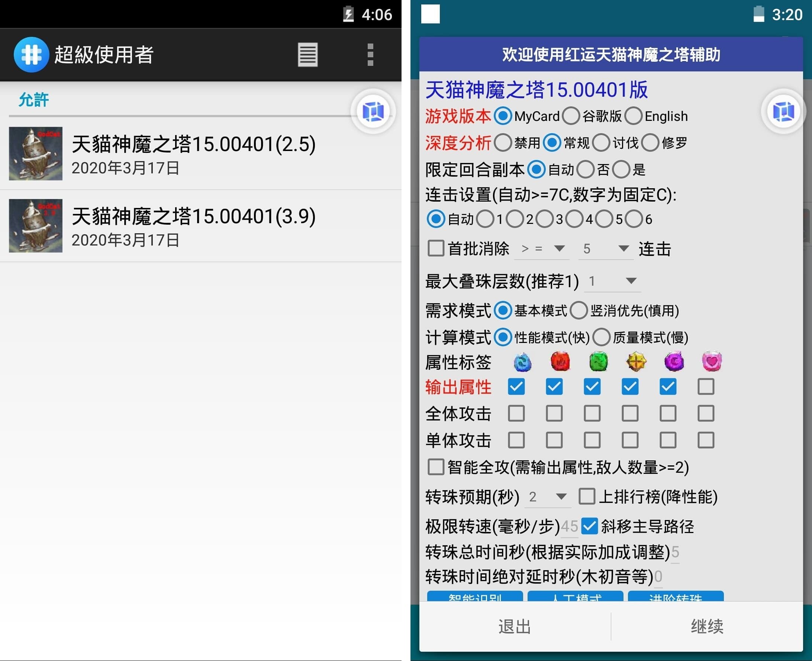Screen dimensions: 812x661
Task: Tap the 退出 button
Action: pyautogui.click(x=515, y=626)
